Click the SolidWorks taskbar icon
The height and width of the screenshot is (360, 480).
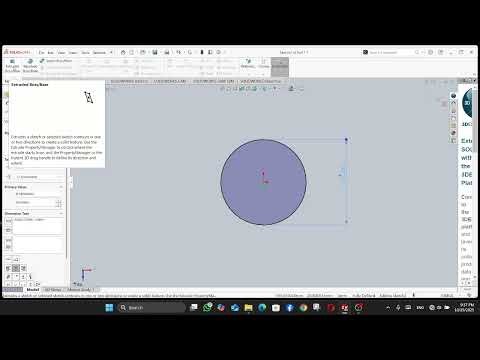[345, 308]
